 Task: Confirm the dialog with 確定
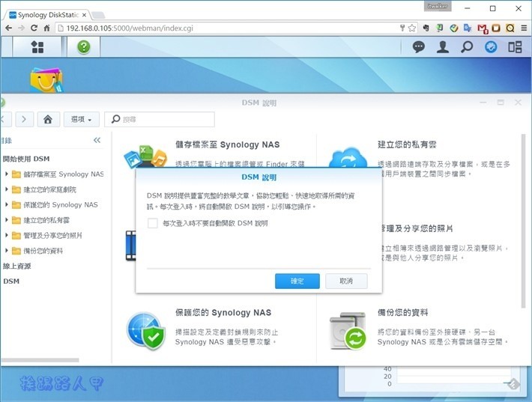pyautogui.click(x=297, y=281)
